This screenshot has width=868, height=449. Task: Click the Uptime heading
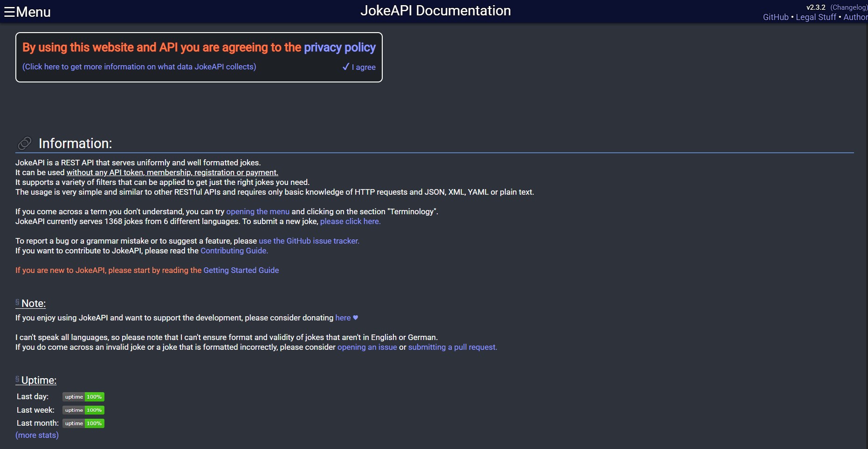39,380
